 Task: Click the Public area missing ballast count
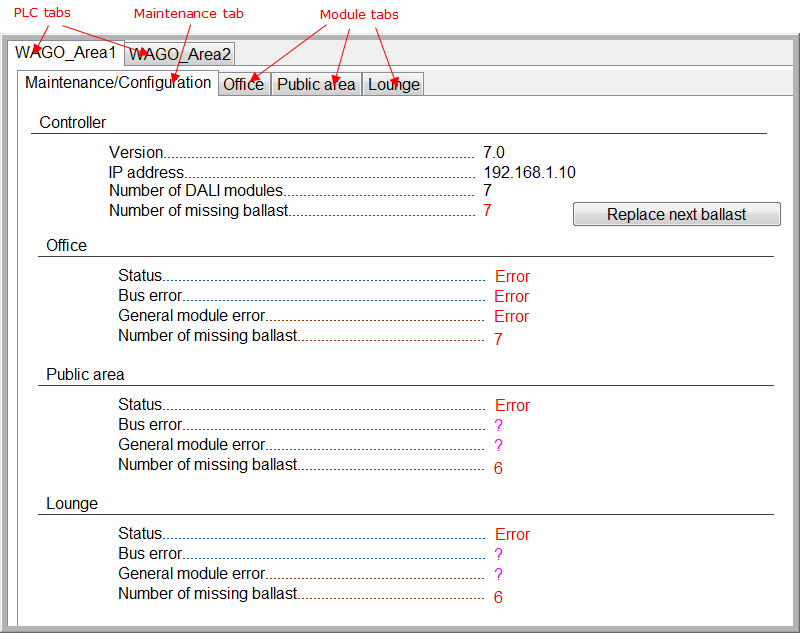click(498, 468)
